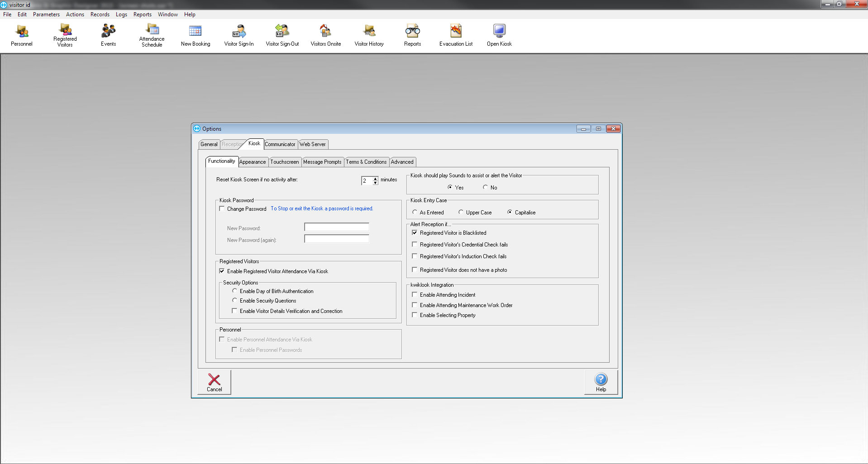
Task: Enable the Change Password checkbox
Action: click(x=222, y=208)
